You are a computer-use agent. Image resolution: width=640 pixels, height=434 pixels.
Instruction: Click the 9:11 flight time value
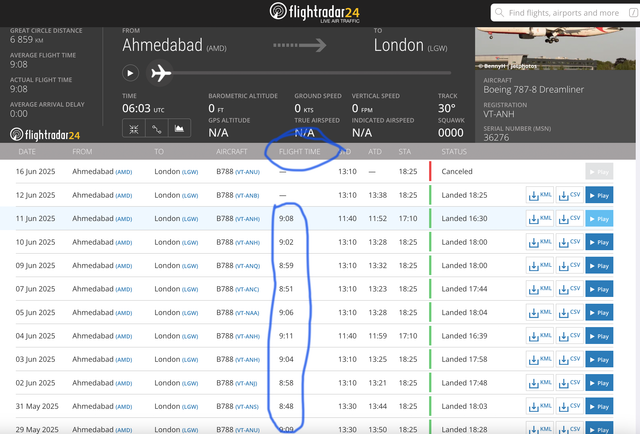[286, 336]
